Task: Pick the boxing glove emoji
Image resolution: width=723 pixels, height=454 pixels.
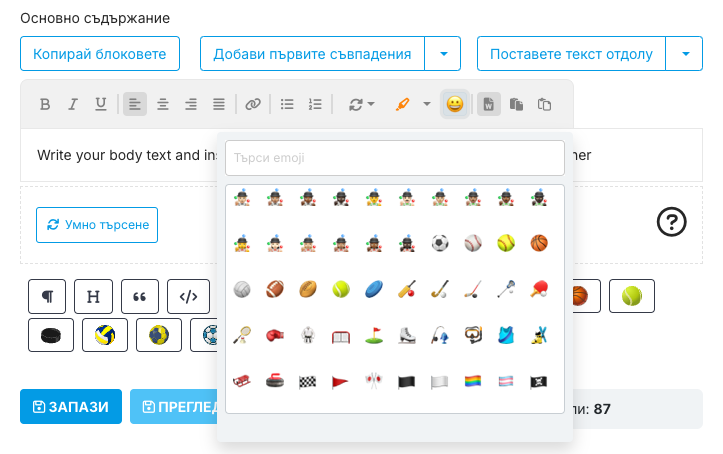Action: point(275,335)
